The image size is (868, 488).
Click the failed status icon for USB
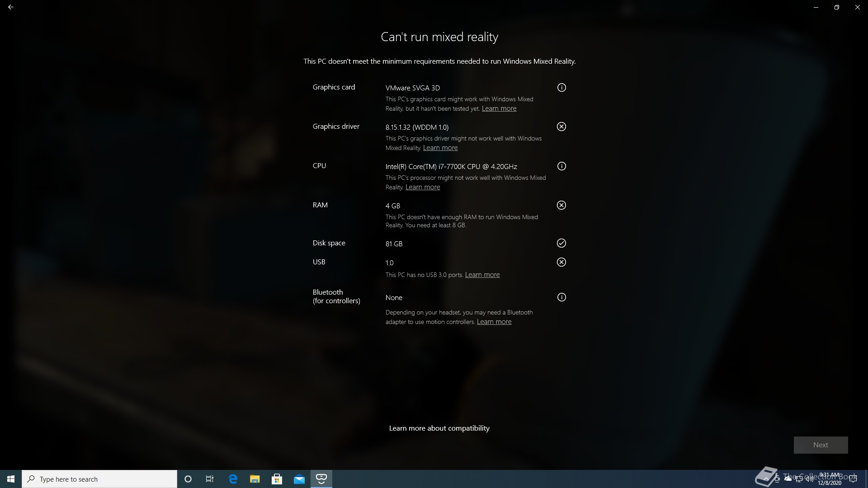pos(561,262)
